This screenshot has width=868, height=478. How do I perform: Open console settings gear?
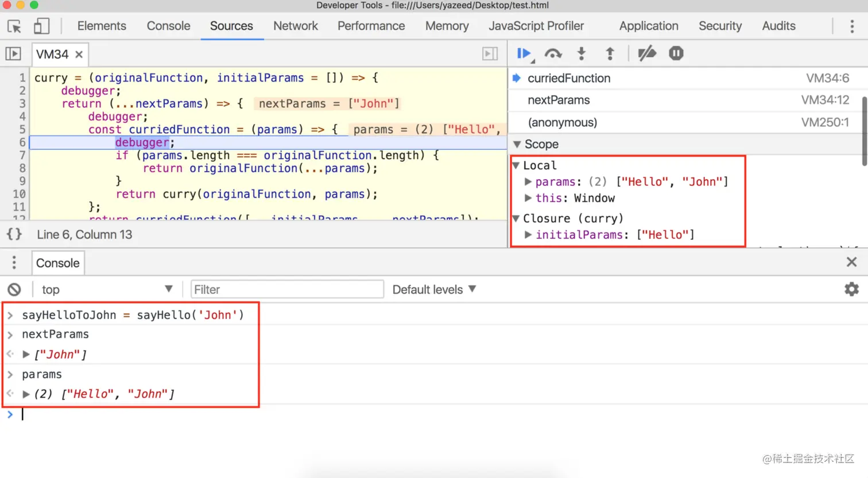coord(851,289)
